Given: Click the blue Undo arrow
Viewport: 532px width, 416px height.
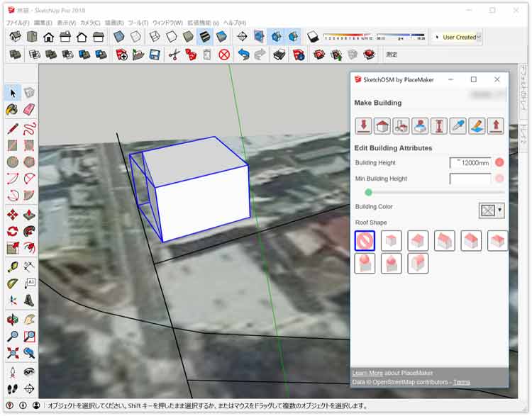Looking at the screenshot, I should point(243,55).
